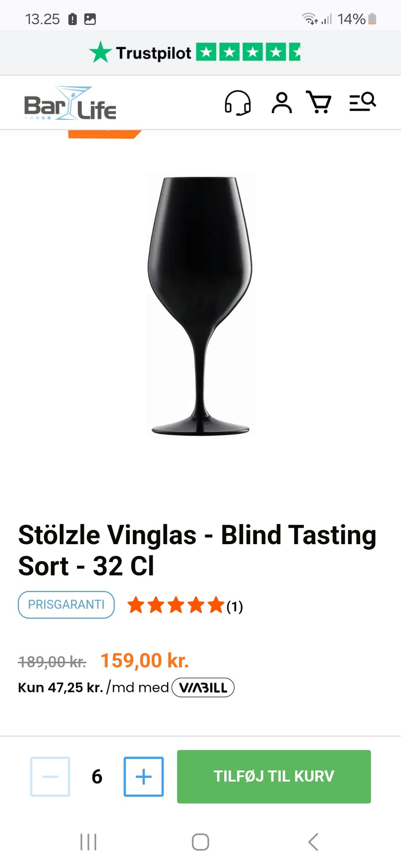Tap the ViaBill payment logo
The width and height of the screenshot is (401, 868).
203,687
